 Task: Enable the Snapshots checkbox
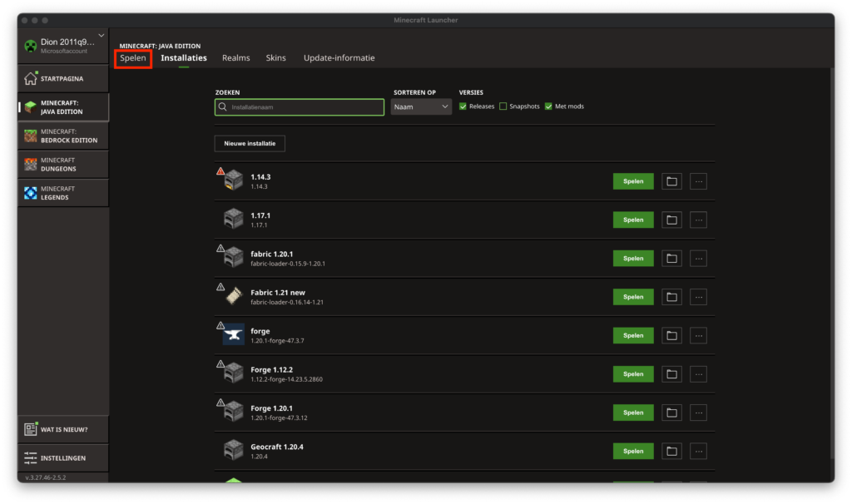pos(503,106)
